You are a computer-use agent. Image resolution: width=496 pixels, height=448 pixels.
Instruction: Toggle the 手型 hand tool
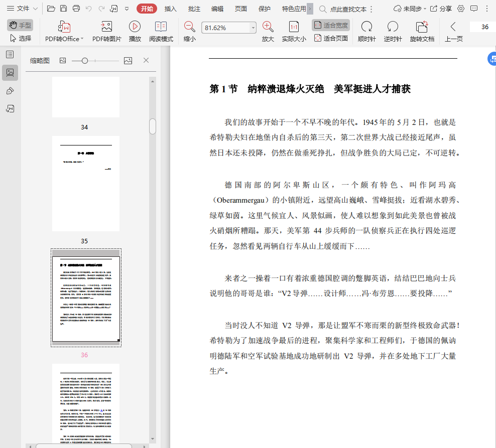pos(20,26)
